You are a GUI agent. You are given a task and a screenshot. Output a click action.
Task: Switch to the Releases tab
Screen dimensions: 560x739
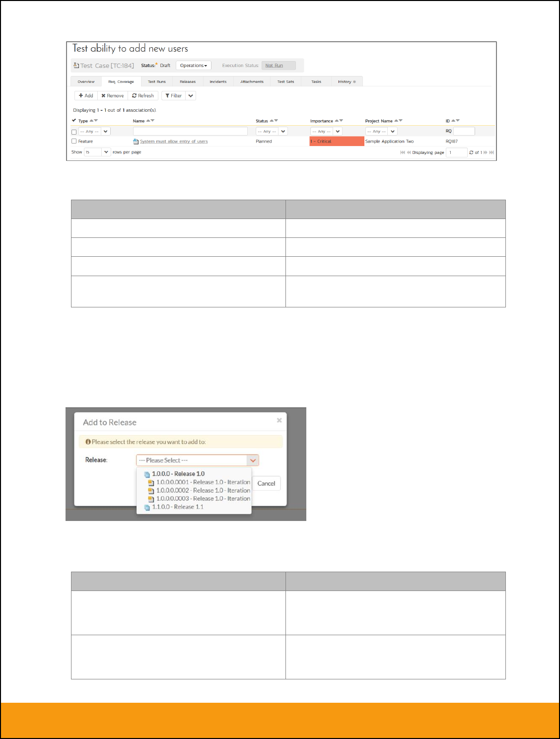[x=188, y=81]
